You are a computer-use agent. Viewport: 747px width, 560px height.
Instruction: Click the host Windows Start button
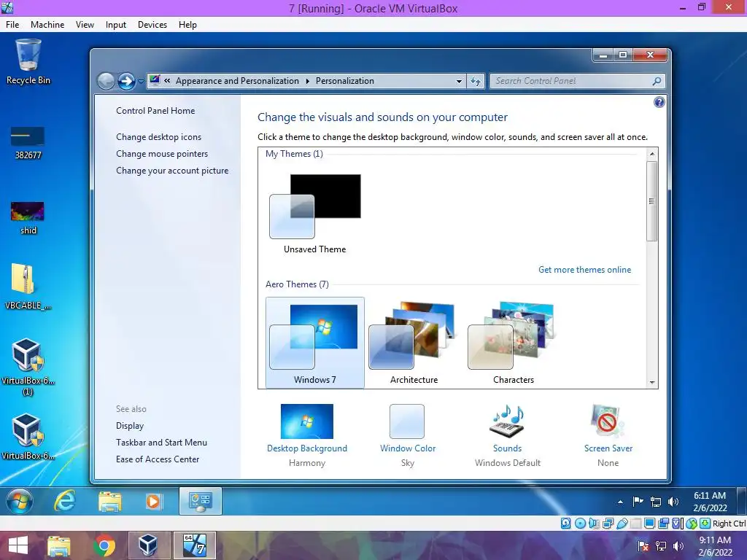click(x=18, y=545)
